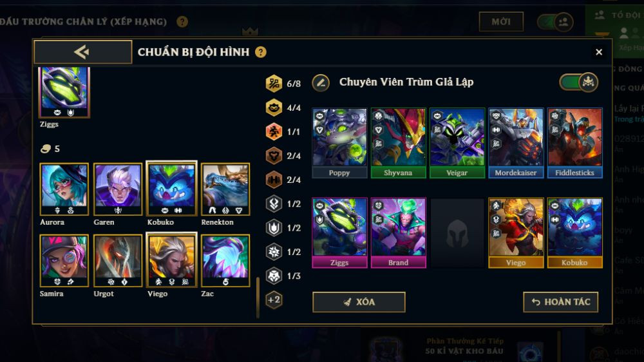Go back using the arrow button
Viewport: 644px width, 362px height.
[82, 52]
